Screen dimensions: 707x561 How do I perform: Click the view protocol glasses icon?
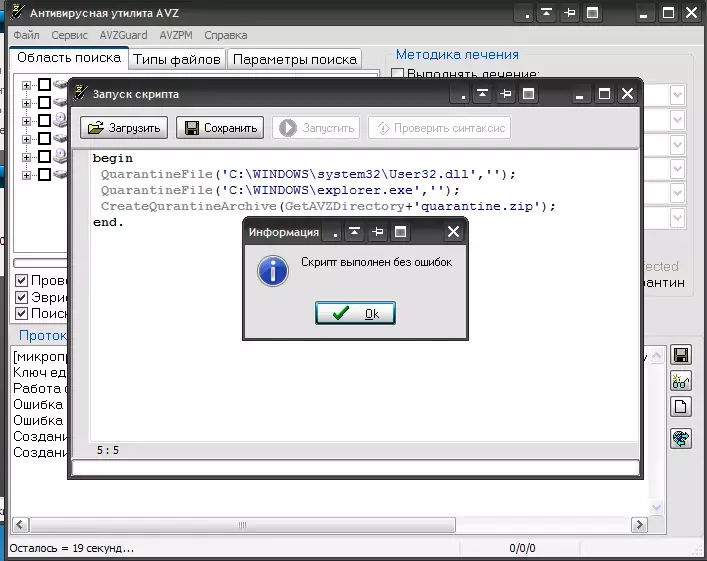click(x=681, y=381)
